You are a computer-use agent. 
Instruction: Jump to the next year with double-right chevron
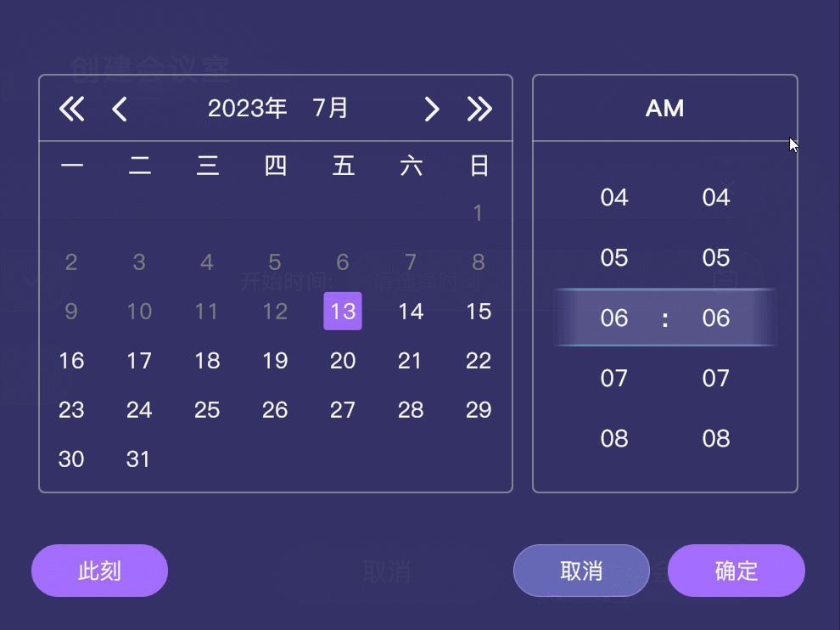tap(479, 109)
